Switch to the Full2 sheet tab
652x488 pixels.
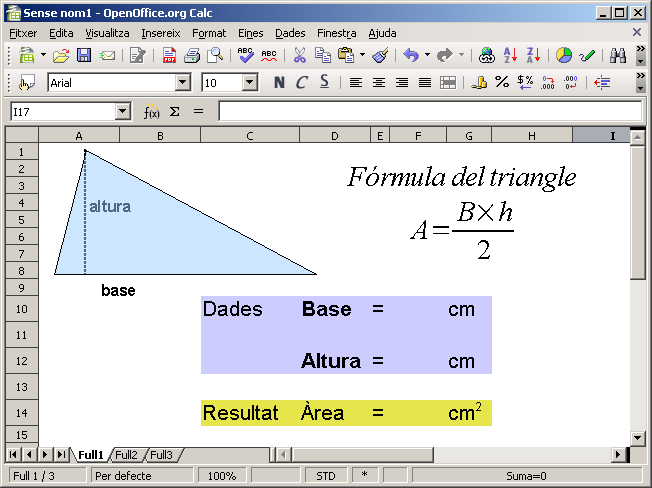[x=126, y=455]
